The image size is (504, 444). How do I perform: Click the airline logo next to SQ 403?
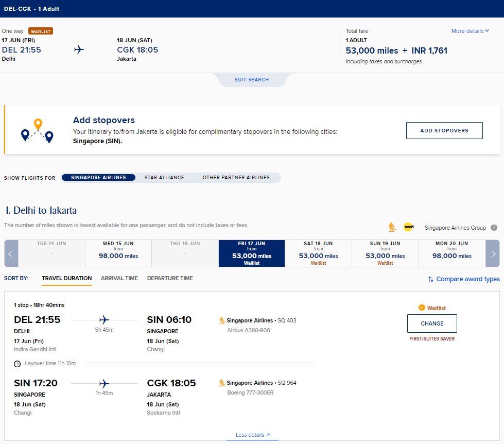222,320
